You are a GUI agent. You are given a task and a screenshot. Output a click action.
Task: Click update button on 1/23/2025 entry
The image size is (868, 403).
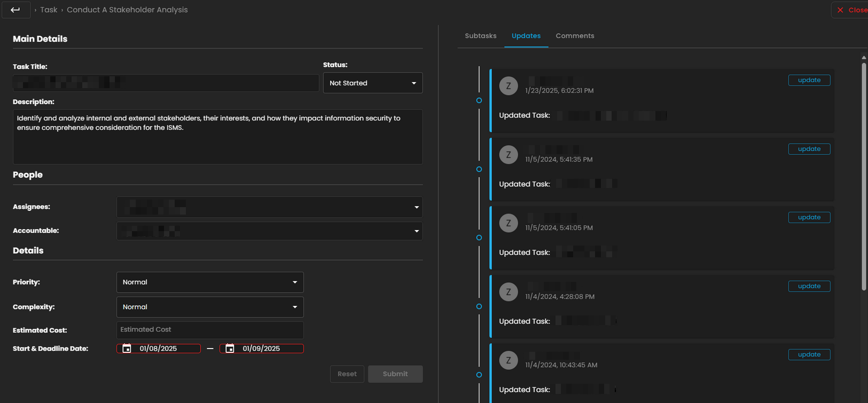[x=809, y=80]
